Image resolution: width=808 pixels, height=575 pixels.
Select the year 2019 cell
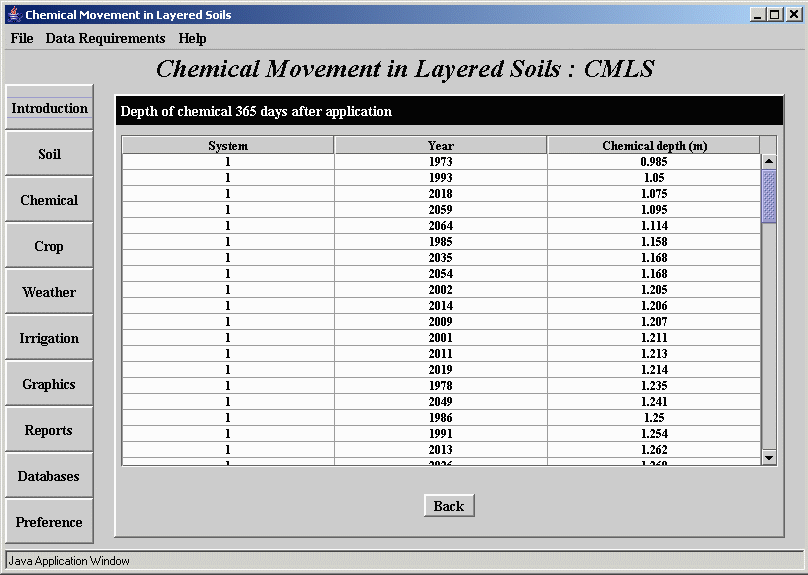click(441, 369)
